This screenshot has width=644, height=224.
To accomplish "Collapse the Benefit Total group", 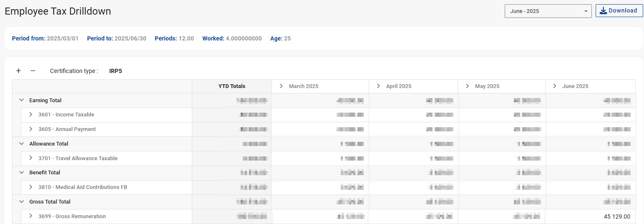I will (21, 173).
